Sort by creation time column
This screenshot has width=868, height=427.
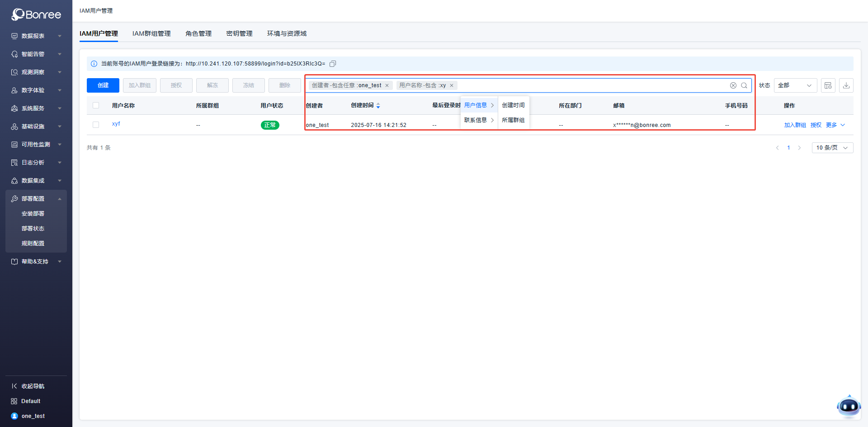378,106
